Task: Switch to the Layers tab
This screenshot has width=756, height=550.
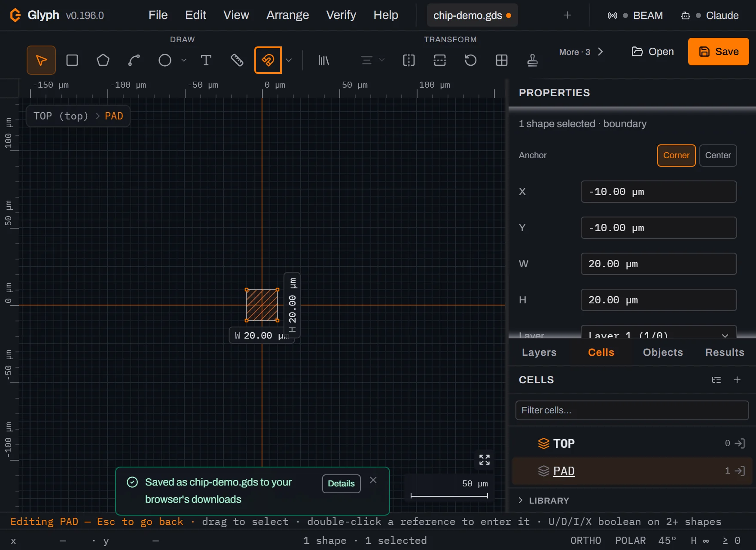Action: 539,352
